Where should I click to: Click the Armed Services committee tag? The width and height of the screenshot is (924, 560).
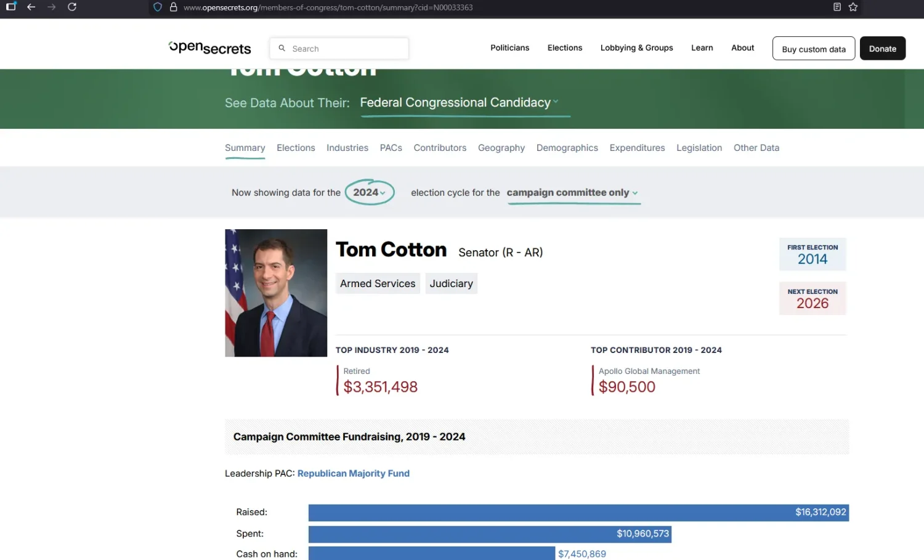pyautogui.click(x=378, y=283)
